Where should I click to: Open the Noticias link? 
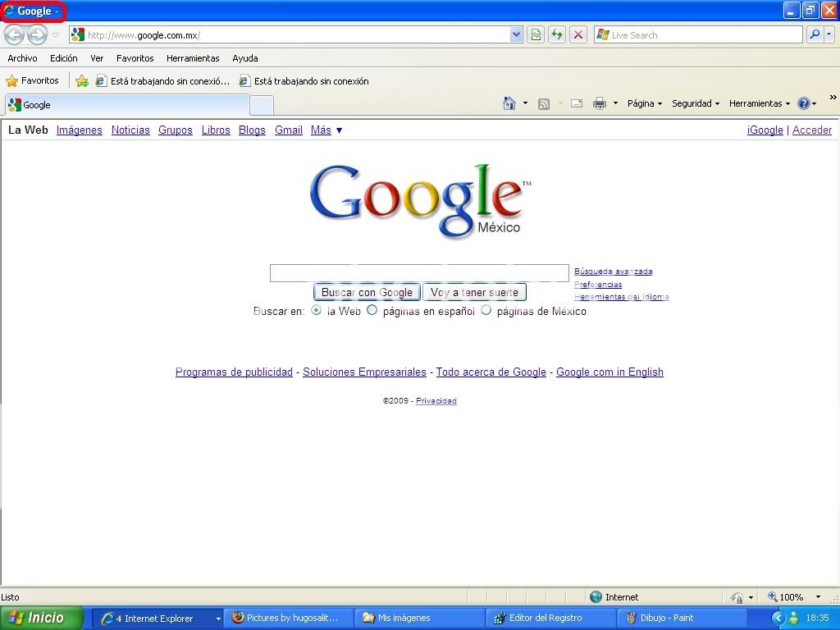[130, 130]
